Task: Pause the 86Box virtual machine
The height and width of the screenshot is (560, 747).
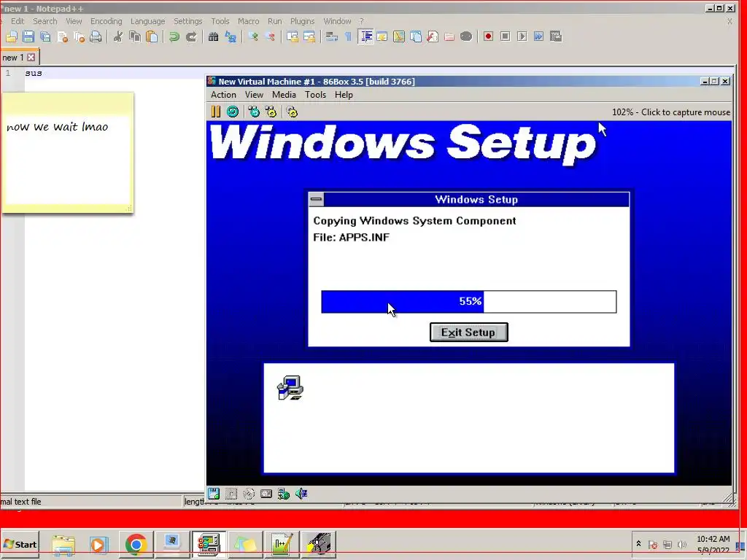Action: click(x=216, y=112)
